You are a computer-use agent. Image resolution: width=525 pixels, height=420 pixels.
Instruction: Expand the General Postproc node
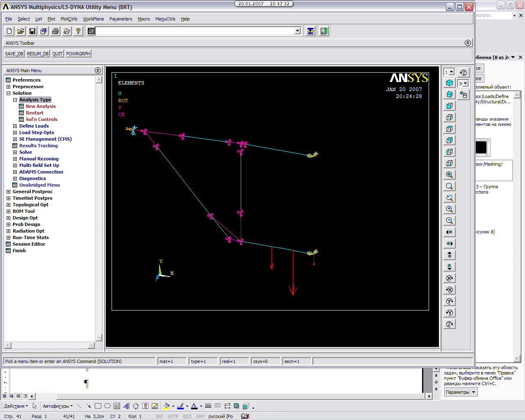click(x=8, y=192)
